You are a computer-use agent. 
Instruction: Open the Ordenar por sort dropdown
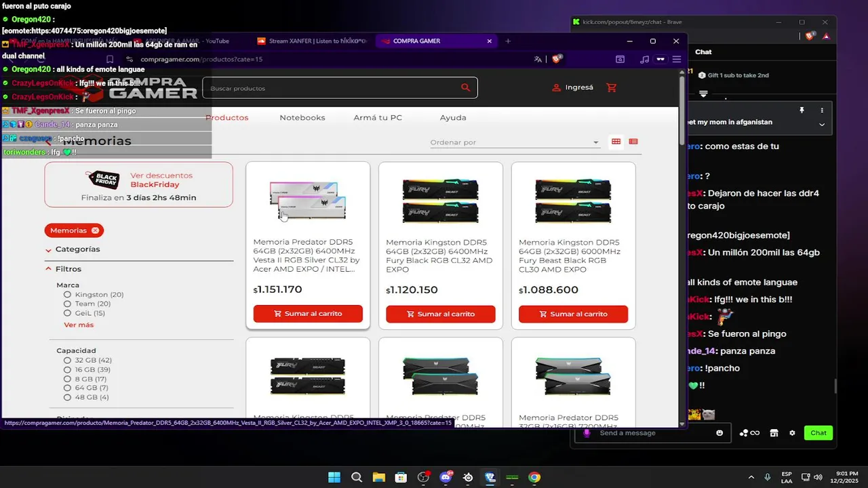(x=515, y=142)
